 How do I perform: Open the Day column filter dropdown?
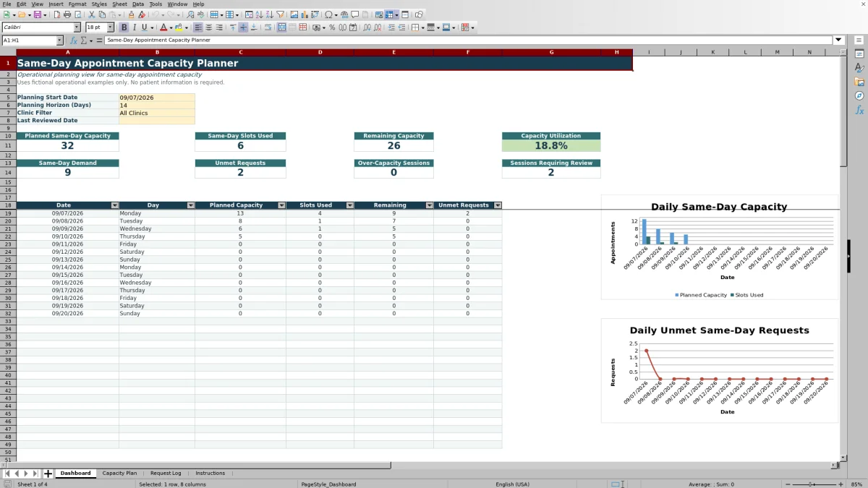click(x=191, y=205)
